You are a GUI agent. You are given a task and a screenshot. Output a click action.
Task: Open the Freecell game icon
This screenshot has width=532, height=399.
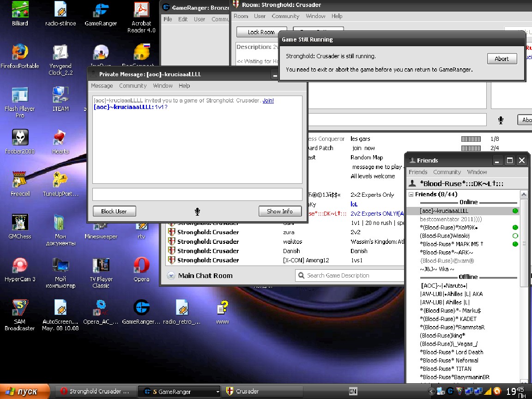20,180
